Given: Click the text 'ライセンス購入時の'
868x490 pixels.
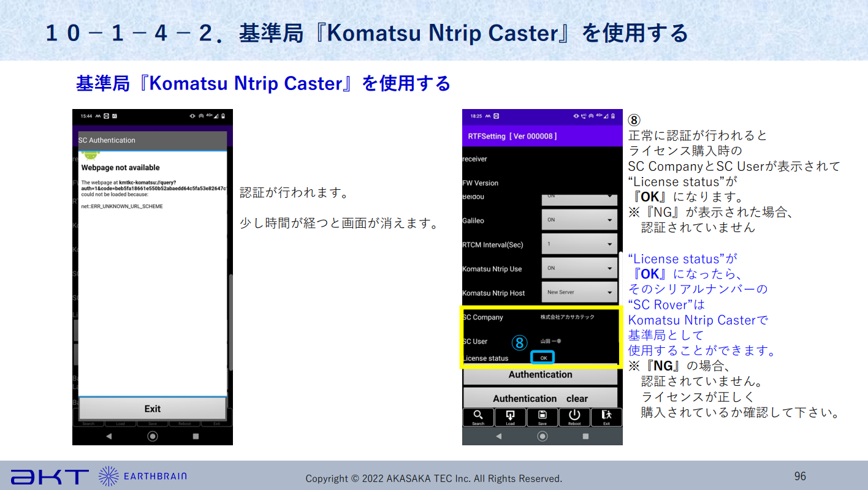Looking at the screenshot, I should pos(685,151).
